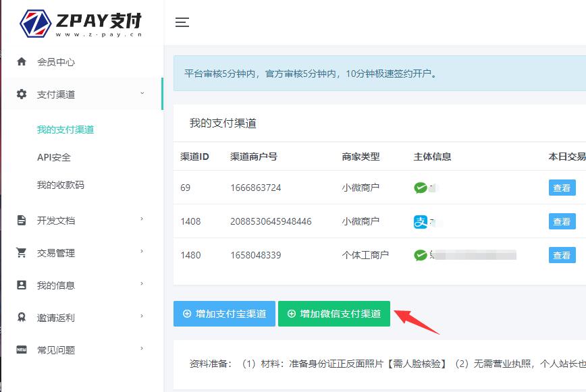Open the 我的收款码 menu item
The image size is (586, 392).
(x=61, y=185)
